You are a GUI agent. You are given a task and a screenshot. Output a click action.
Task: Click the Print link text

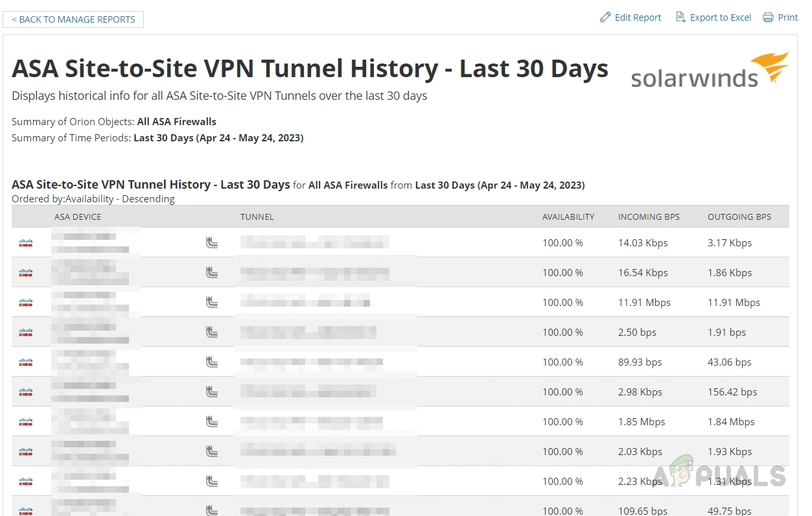pyautogui.click(x=787, y=18)
